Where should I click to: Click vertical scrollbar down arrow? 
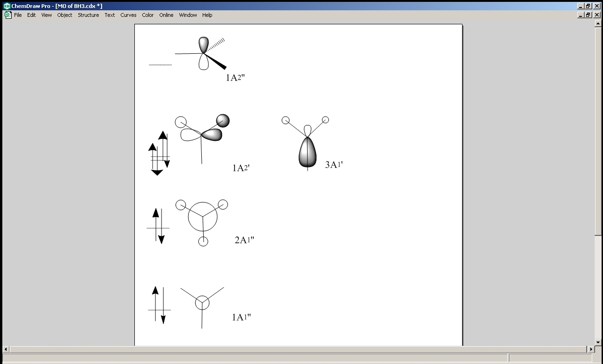click(597, 342)
